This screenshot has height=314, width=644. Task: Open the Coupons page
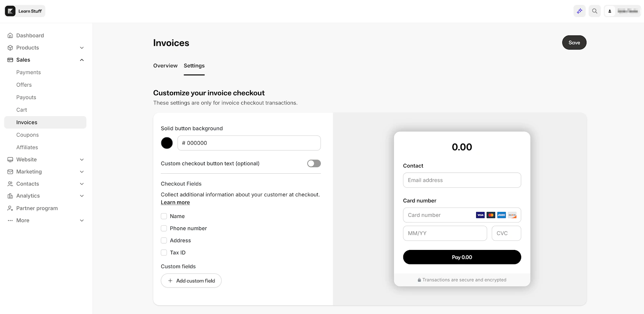point(27,135)
